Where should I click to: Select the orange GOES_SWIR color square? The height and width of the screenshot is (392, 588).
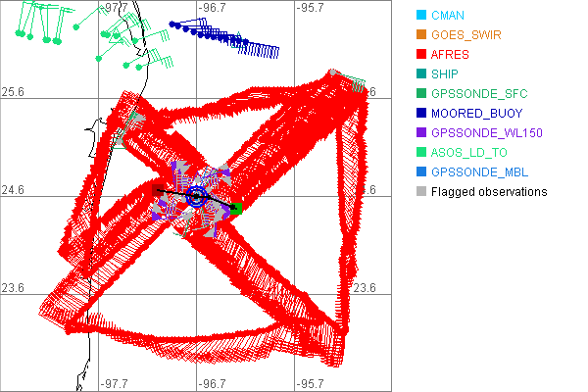pos(420,35)
